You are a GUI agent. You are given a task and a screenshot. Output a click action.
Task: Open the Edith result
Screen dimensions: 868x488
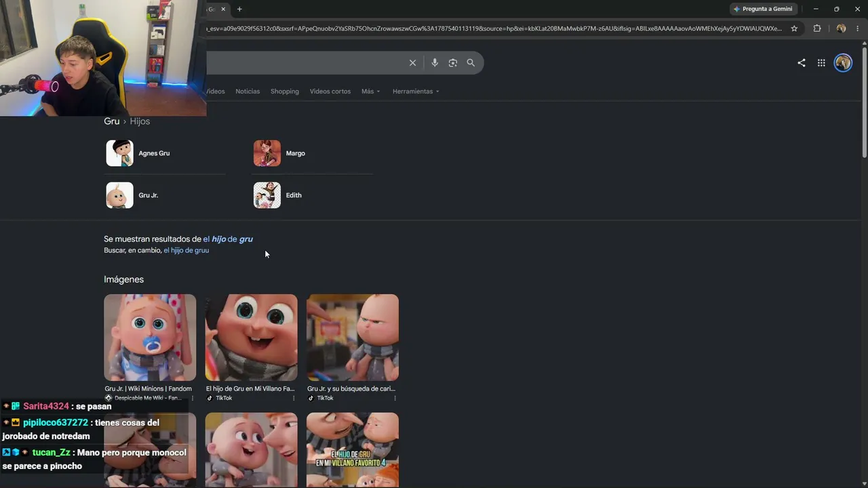(x=313, y=195)
